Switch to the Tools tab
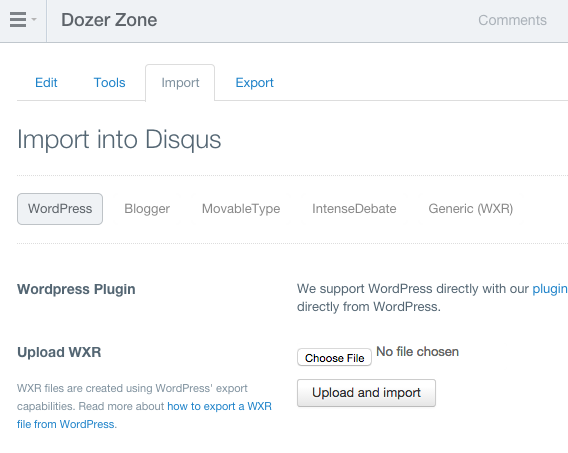Viewport: 568px width, 453px height. 109,83
